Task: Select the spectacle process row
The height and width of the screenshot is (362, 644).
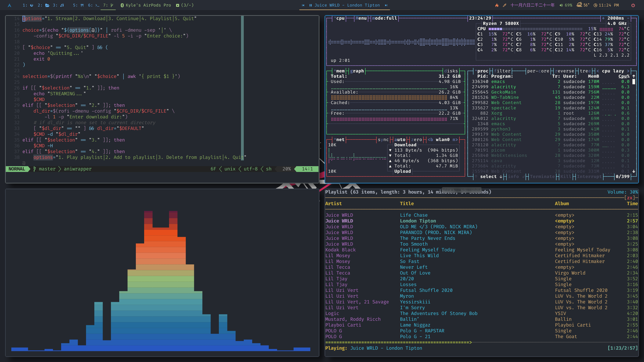Action: tap(550, 108)
